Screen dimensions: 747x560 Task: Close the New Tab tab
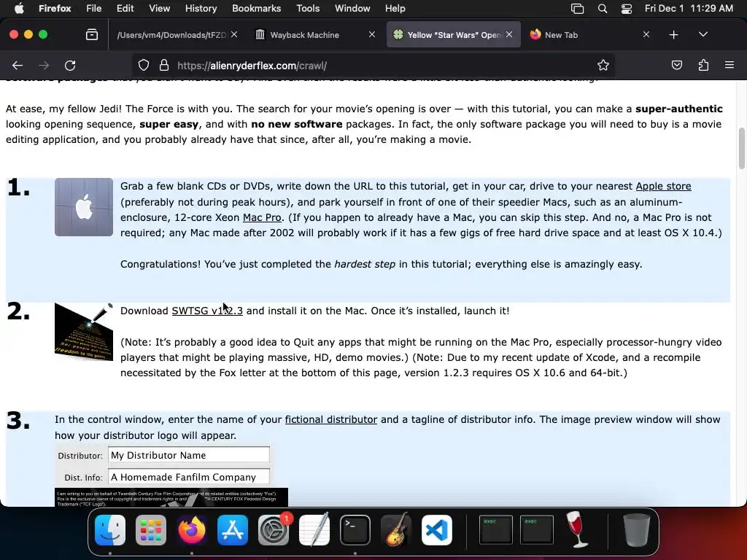tap(646, 34)
